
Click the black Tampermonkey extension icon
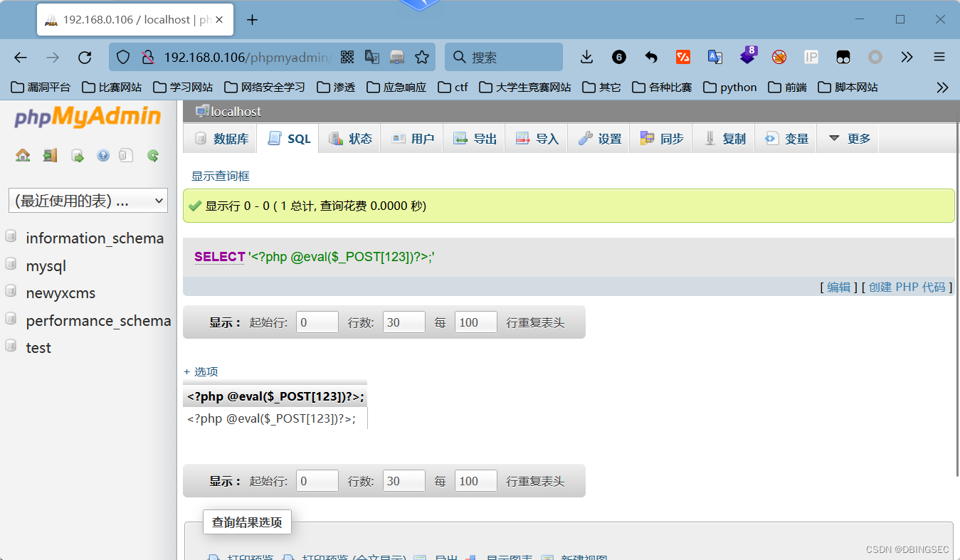843,57
